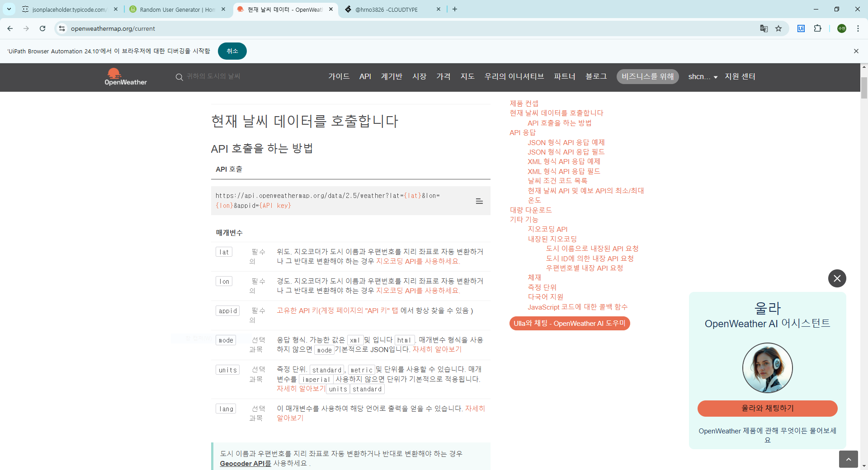Open the Geocoder API를 link
Image resolution: width=868 pixels, height=470 pixels.
pos(245,463)
